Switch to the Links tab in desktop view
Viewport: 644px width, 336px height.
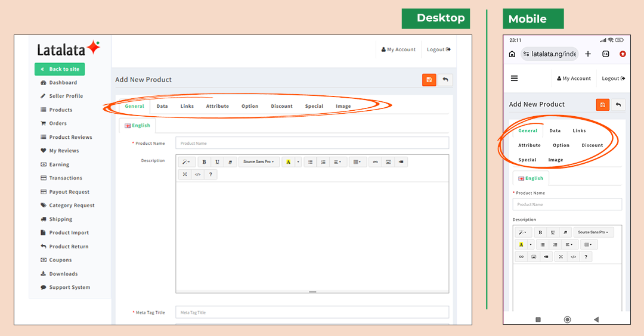(187, 106)
